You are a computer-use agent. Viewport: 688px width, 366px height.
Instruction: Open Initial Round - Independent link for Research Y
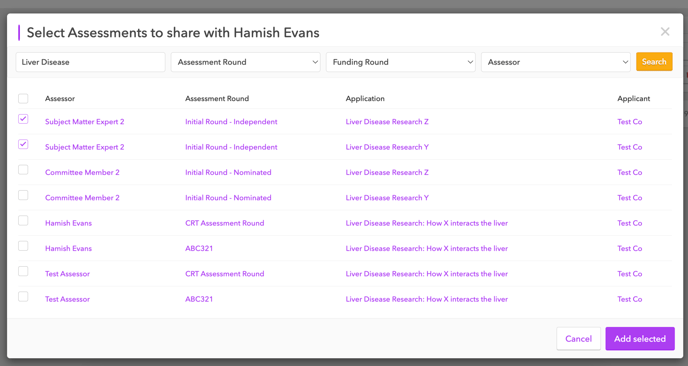[x=231, y=147]
